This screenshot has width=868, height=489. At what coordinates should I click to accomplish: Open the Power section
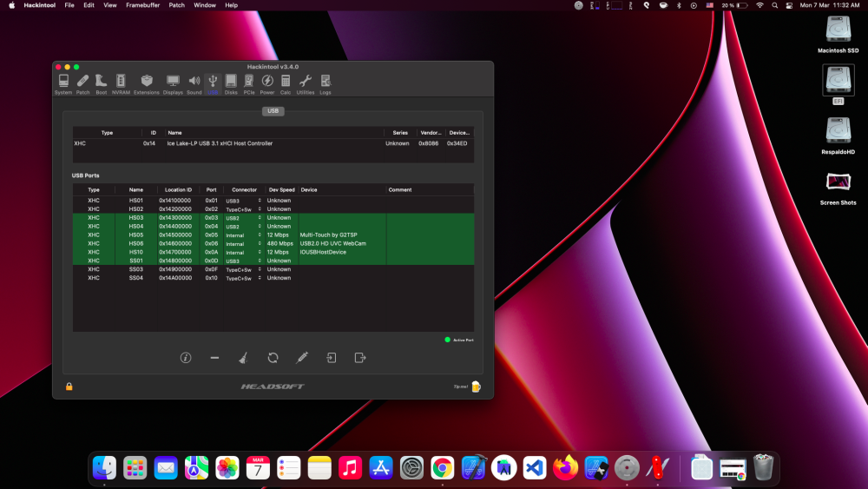(x=267, y=85)
